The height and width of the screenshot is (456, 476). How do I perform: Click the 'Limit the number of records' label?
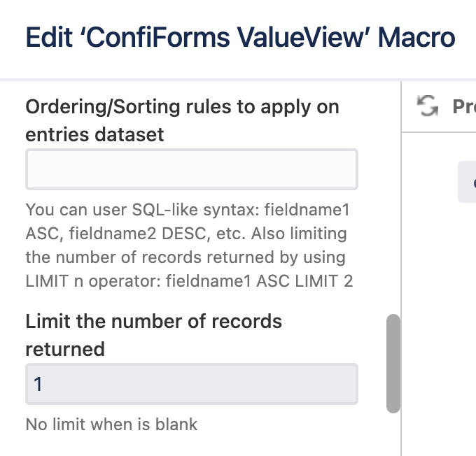tap(153, 334)
